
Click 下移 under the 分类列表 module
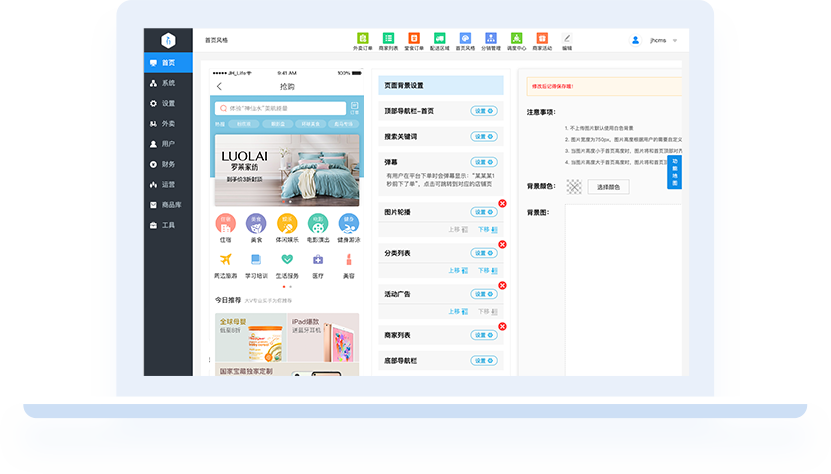click(x=486, y=270)
